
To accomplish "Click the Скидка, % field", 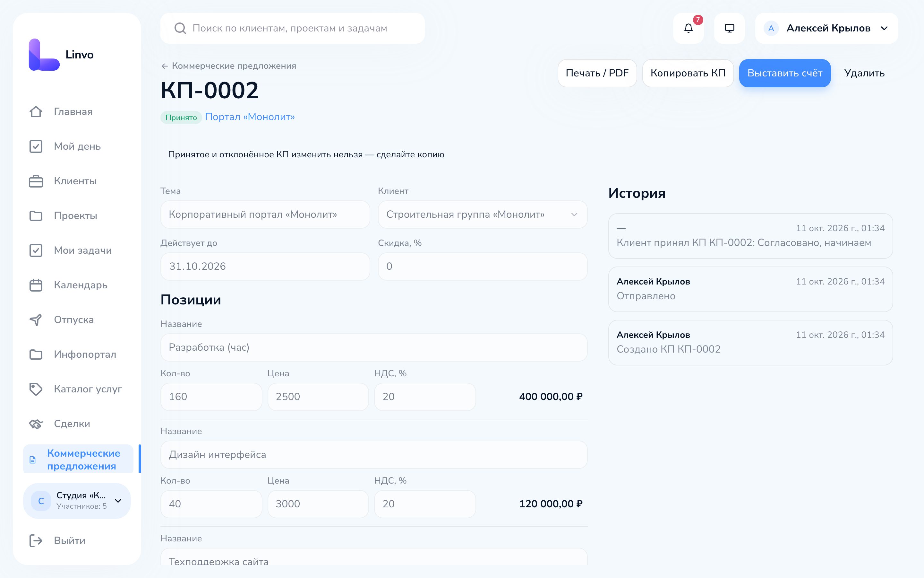I will pos(482,267).
